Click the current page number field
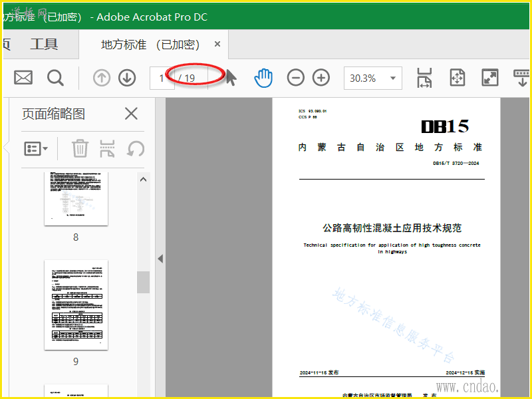Image resolution: width=532 pixels, height=399 pixels. click(162, 78)
